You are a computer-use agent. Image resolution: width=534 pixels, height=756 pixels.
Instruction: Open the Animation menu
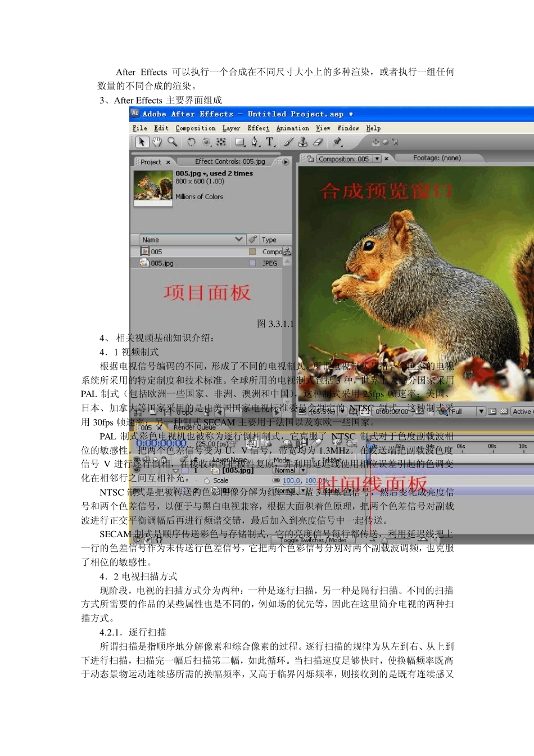[292, 128]
